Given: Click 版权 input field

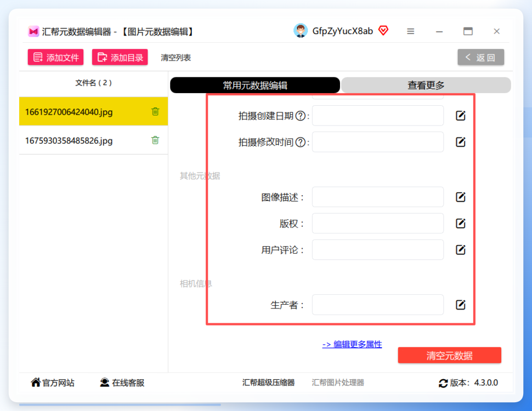Looking at the screenshot, I should tap(378, 223).
